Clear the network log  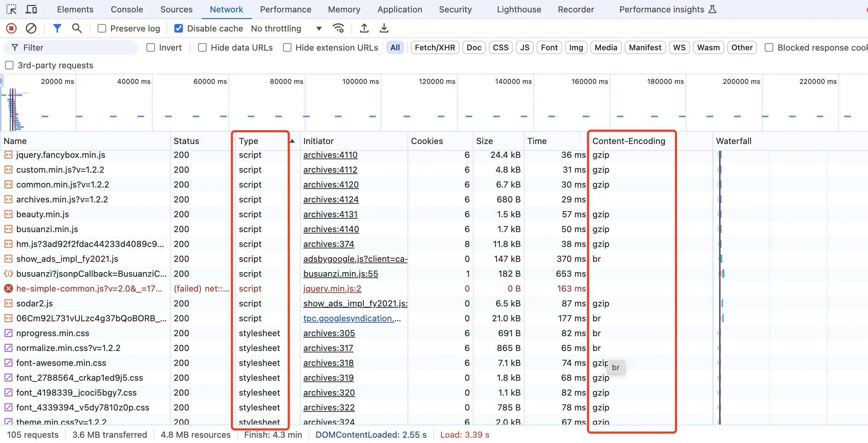31,28
